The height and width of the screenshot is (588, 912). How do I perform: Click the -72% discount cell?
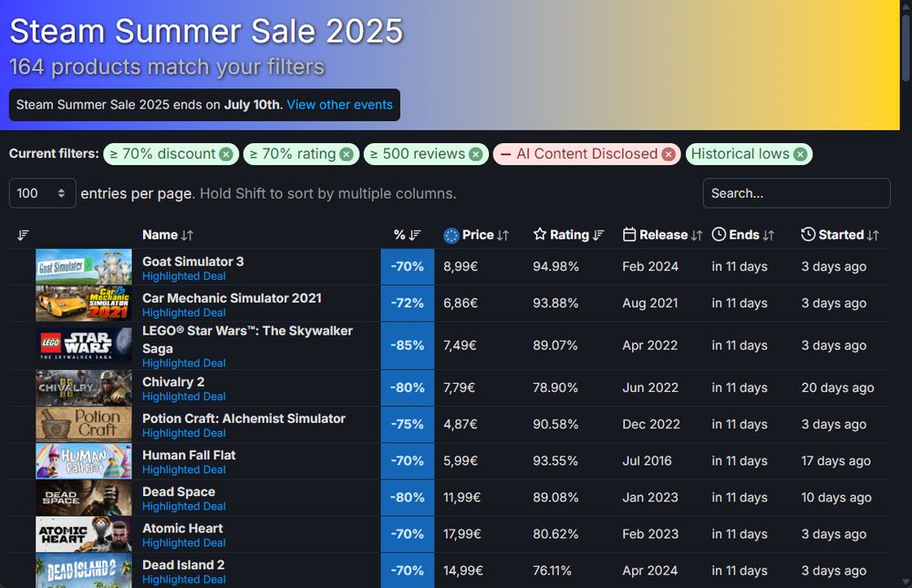coord(407,304)
